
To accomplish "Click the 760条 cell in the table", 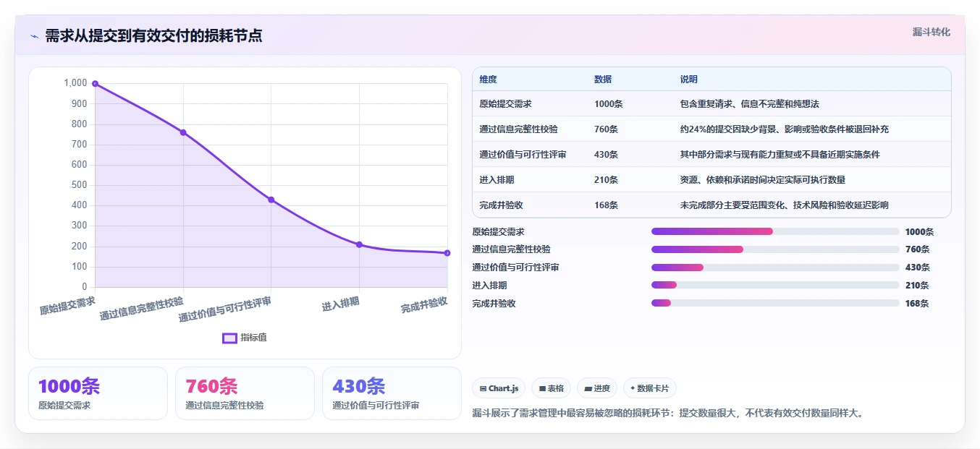I will 606,129.
